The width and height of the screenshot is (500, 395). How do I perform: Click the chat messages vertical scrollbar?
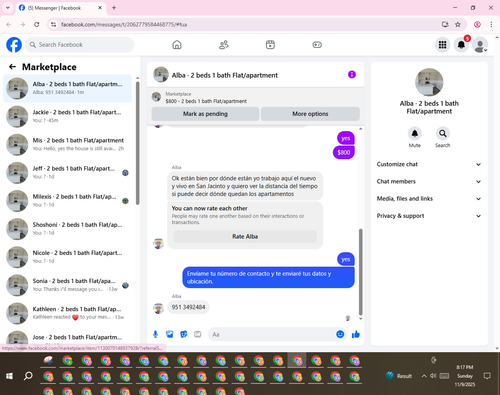pos(360,272)
